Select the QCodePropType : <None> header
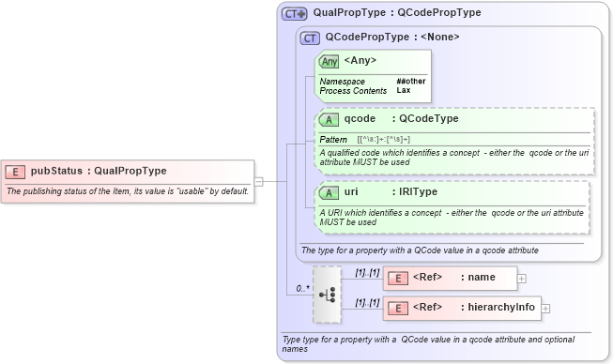 (x=392, y=38)
